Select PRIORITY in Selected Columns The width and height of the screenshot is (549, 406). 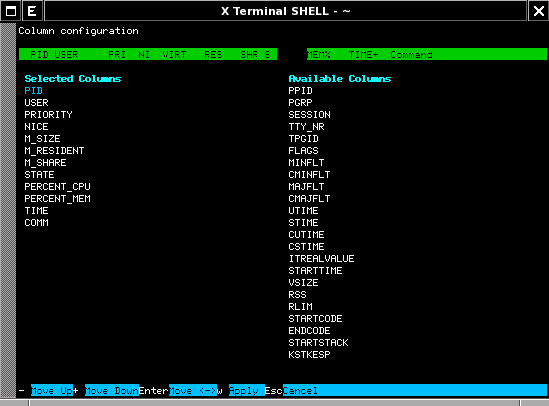(x=48, y=114)
